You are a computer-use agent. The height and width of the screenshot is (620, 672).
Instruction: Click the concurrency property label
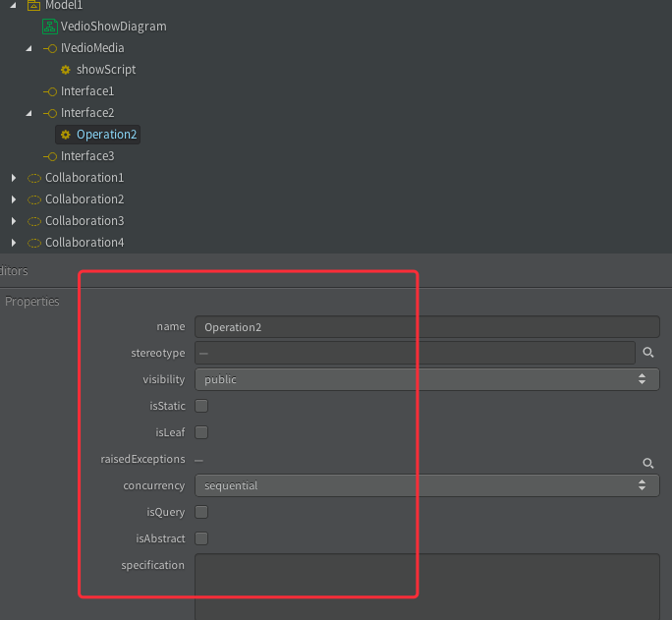coord(154,486)
